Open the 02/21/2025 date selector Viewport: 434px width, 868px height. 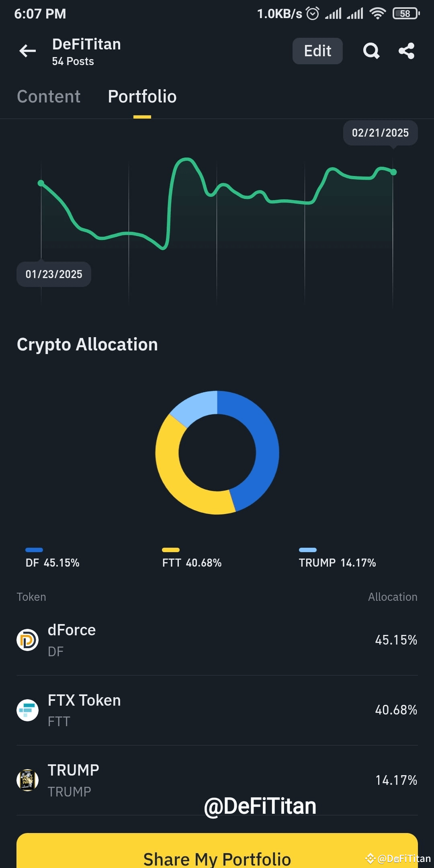coord(380,133)
